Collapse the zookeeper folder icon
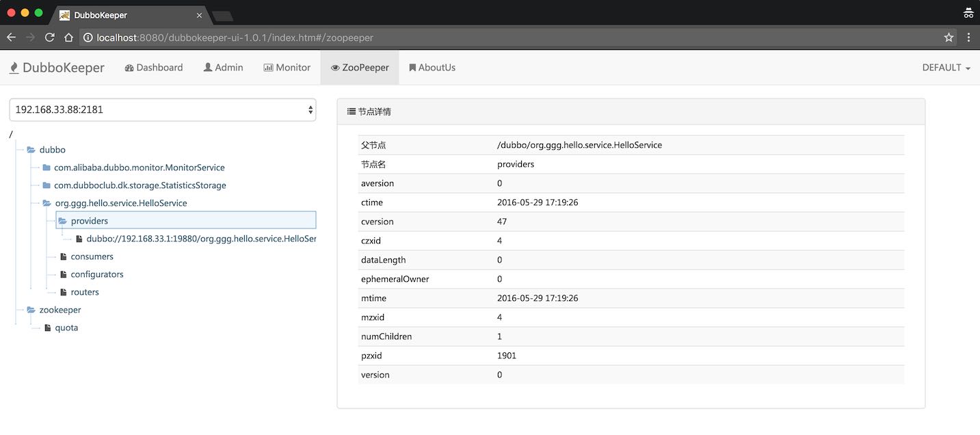 [31, 309]
